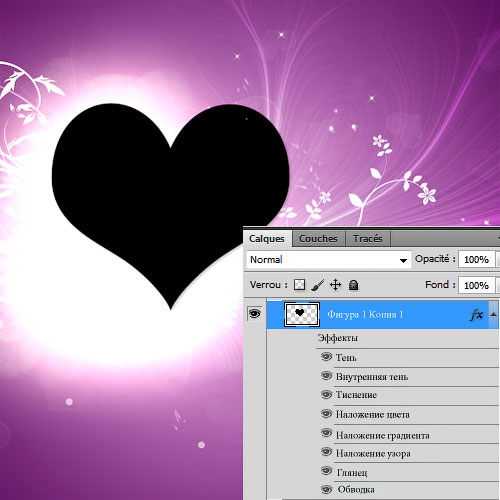Image resolution: width=500 pixels, height=500 pixels.
Task: Toggle visibility of the Тиснение effect
Action: (x=326, y=395)
